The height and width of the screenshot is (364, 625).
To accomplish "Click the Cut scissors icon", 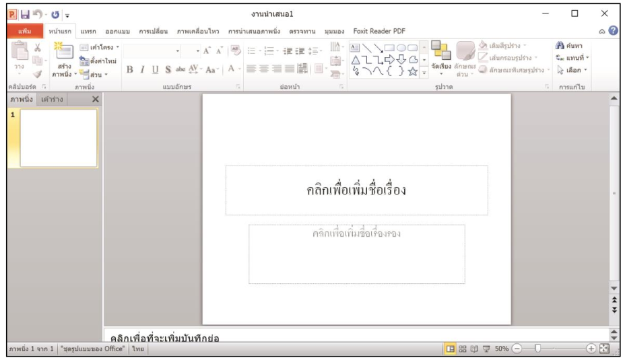I will (38, 49).
